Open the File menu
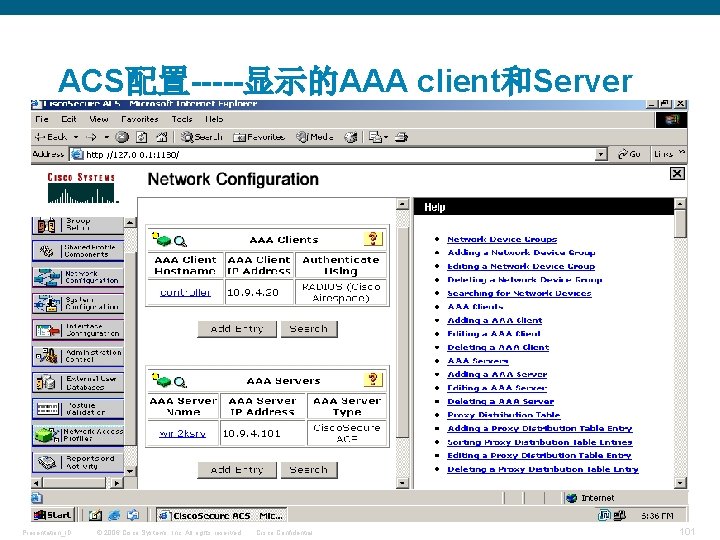The image size is (720, 540). [42, 119]
